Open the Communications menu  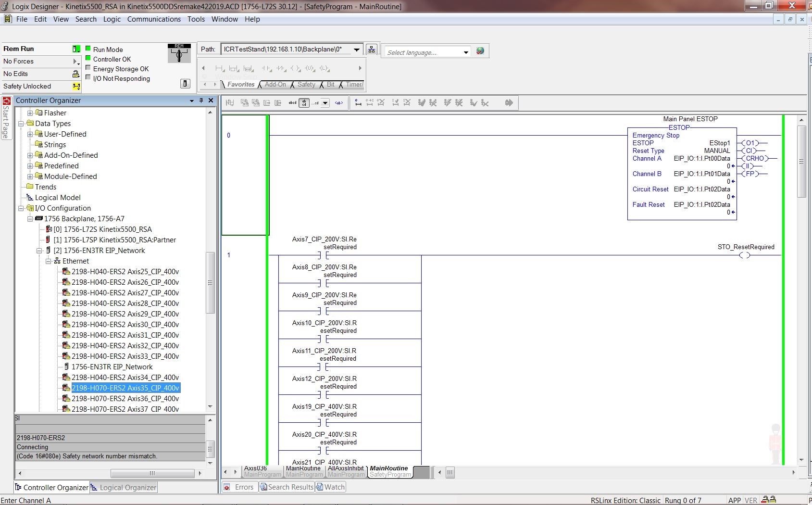[x=154, y=19]
